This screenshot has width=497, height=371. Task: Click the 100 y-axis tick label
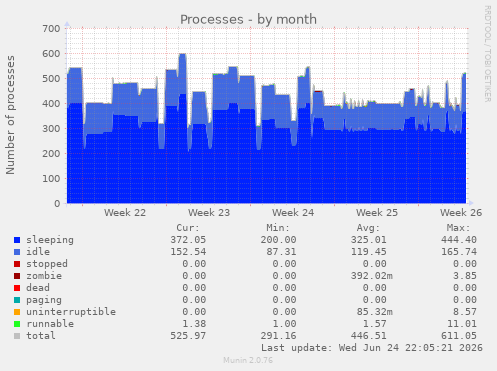point(51,179)
